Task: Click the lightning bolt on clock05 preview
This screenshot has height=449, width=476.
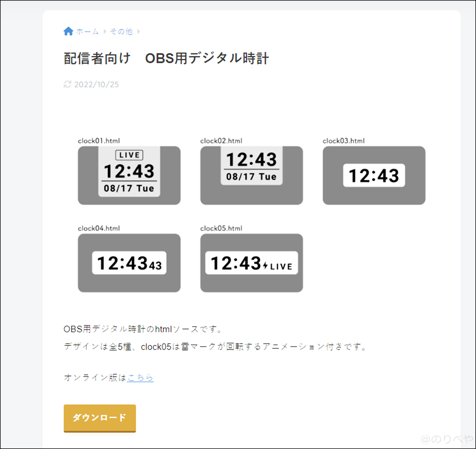Action: click(265, 264)
